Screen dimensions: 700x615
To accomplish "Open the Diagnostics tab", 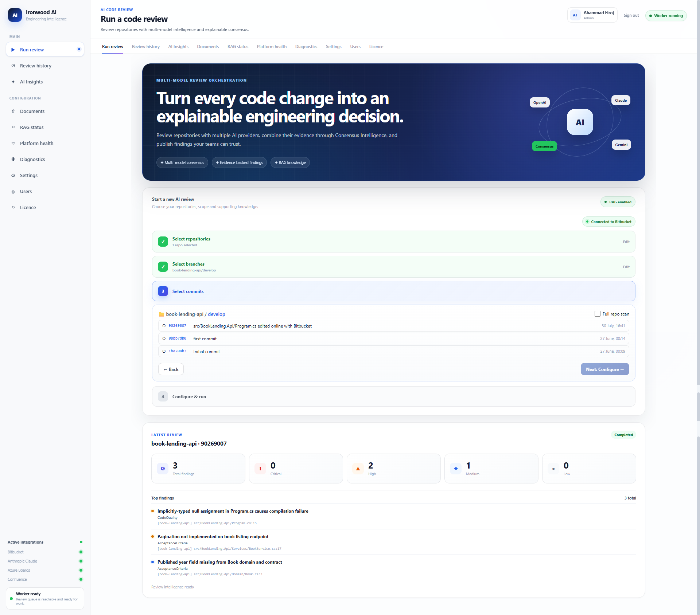I will pos(306,47).
